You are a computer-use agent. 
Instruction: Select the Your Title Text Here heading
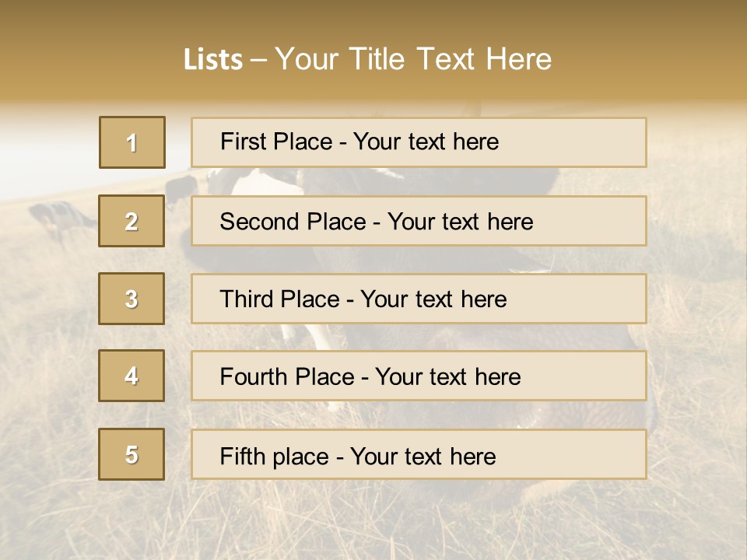pos(413,59)
